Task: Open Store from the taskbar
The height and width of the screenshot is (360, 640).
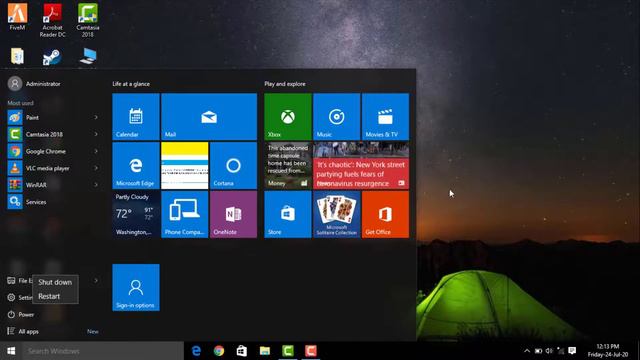Action: [x=242, y=351]
